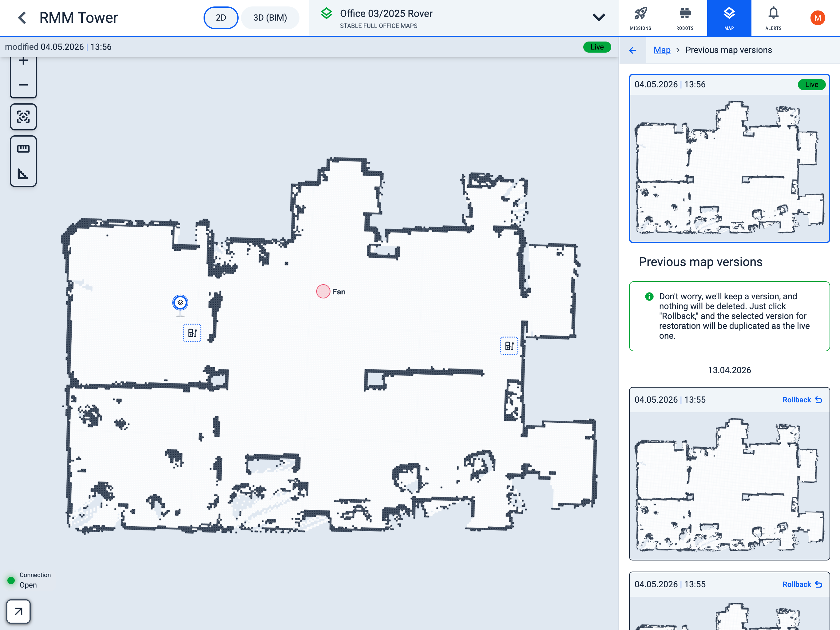Switch to the 2D map view
Viewport: 840px width, 630px height.
coord(221,18)
